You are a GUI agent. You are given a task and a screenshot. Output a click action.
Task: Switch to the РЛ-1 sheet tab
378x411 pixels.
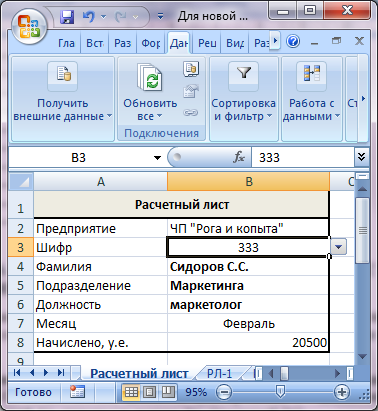tap(219, 373)
